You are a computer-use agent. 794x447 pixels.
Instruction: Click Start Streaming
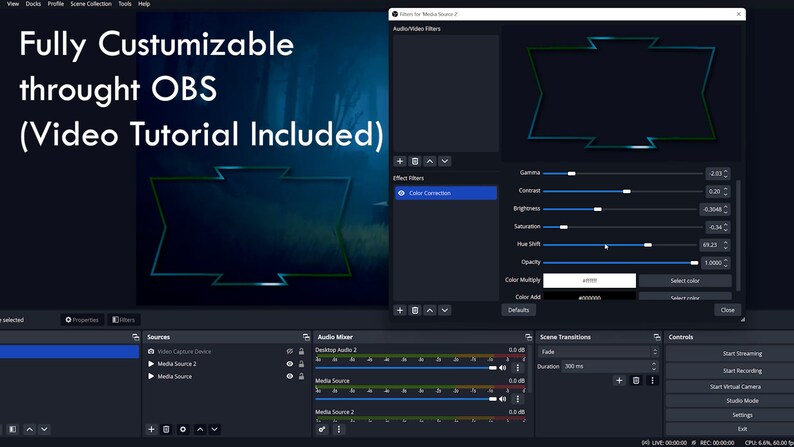pyautogui.click(x=742, y=354)
